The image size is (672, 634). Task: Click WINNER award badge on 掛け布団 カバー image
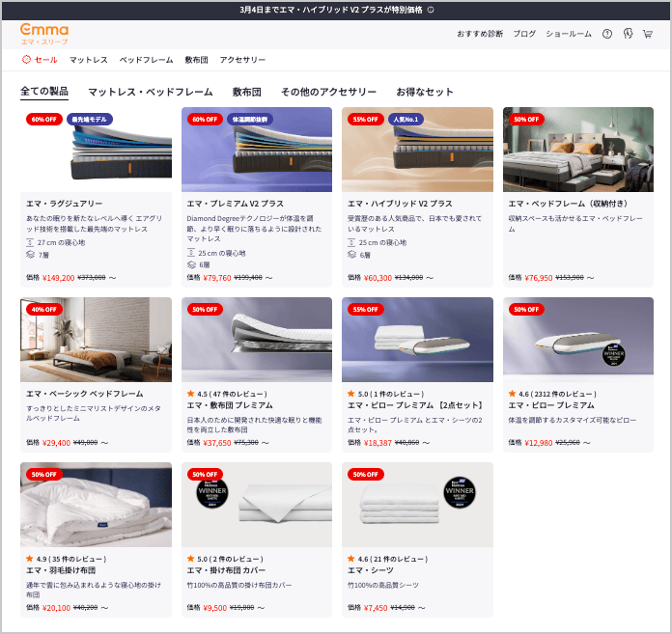(212, 492)
